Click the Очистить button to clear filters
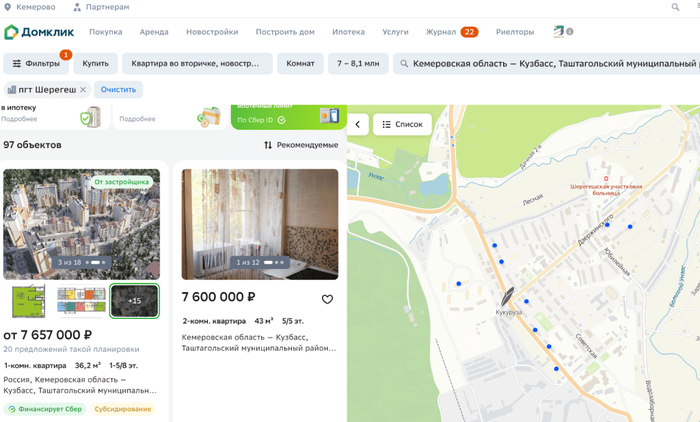 pyautogui.click(x=118, y=90)
